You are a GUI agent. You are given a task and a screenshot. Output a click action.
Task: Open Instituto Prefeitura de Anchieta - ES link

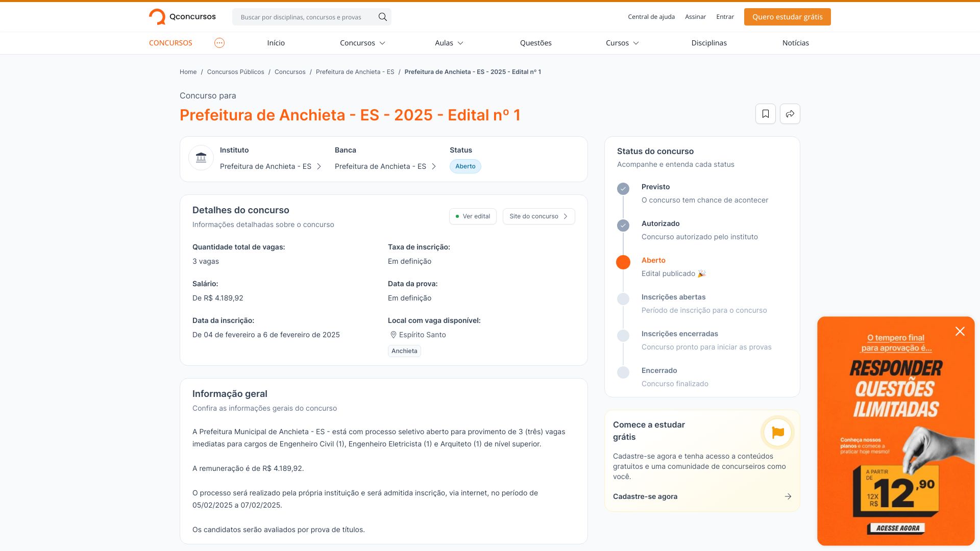(271, 166)
